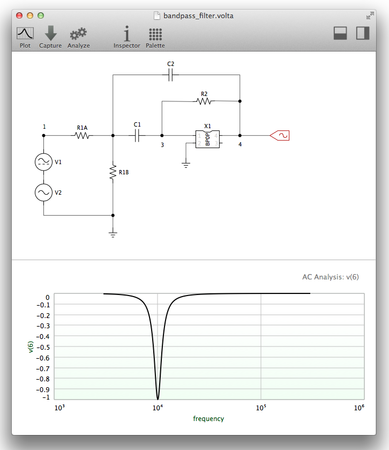Viewport: 389px width, 450px height.
Task: Enter full screen via the title bar arrows
Action: coord(370,15)
